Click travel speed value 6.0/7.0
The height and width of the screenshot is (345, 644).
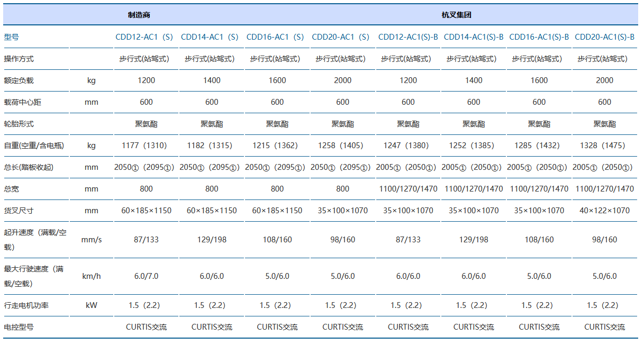click(147, 276)
